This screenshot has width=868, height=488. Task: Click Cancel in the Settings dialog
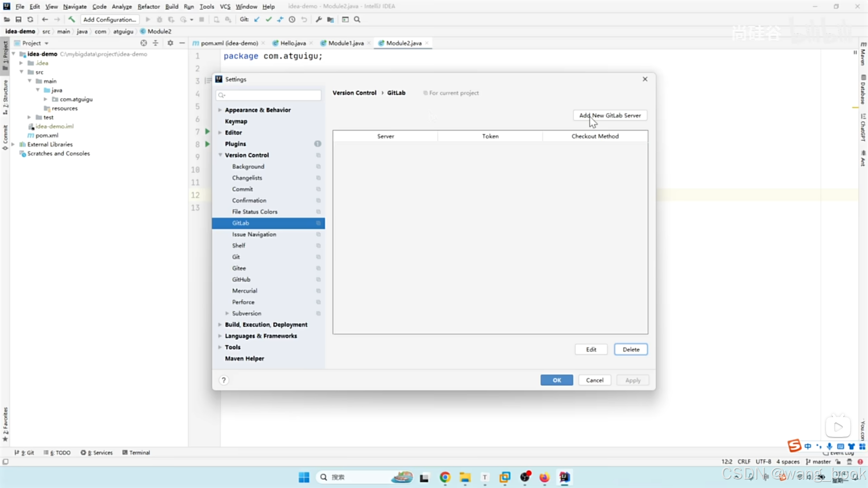[x=594, y=380]
